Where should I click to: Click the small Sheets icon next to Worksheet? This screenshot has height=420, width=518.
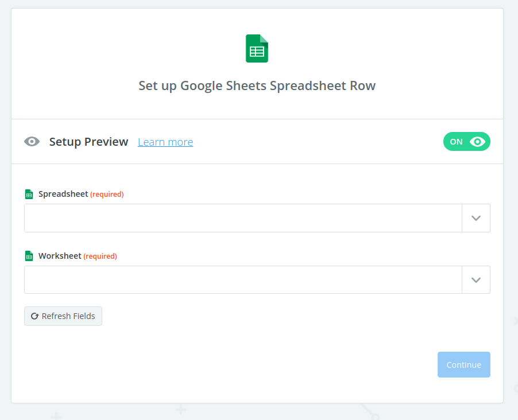[x=29, y=256]
